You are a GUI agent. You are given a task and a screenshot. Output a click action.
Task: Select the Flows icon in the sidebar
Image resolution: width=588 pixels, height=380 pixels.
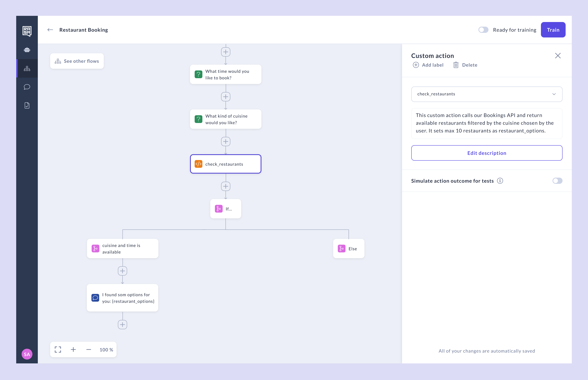click(x=27, y=68)
